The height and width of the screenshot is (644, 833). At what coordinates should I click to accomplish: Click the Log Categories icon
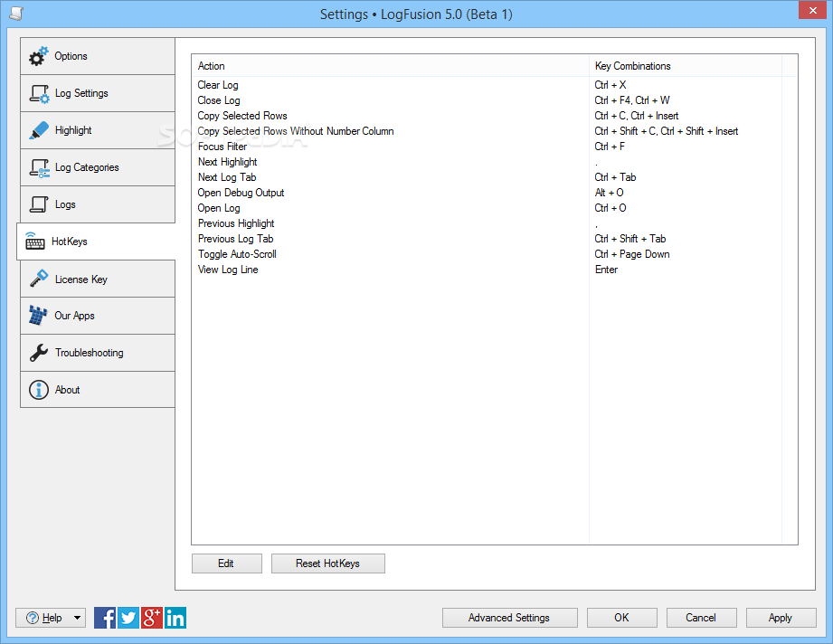[x=39, y=168]
